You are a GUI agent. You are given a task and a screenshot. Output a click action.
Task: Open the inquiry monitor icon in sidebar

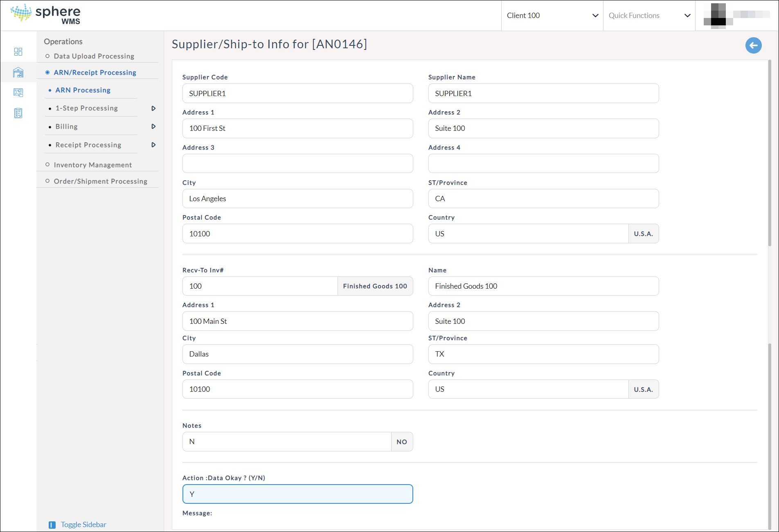click(x=18, y=92)
